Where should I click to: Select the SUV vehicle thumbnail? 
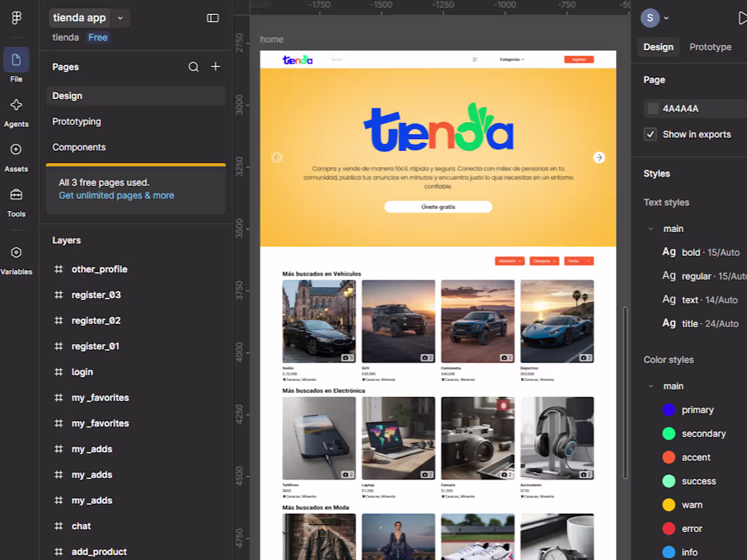pos(398,322)
